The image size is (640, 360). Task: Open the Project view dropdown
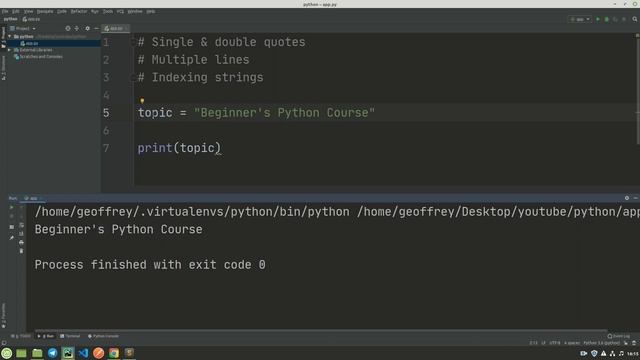(23, 29)
